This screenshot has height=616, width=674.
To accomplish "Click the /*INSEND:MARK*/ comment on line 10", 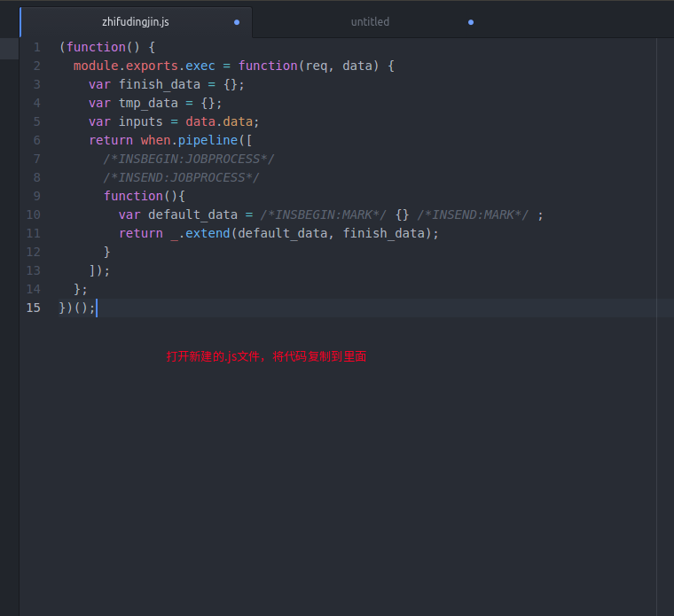I will (473, 214).
